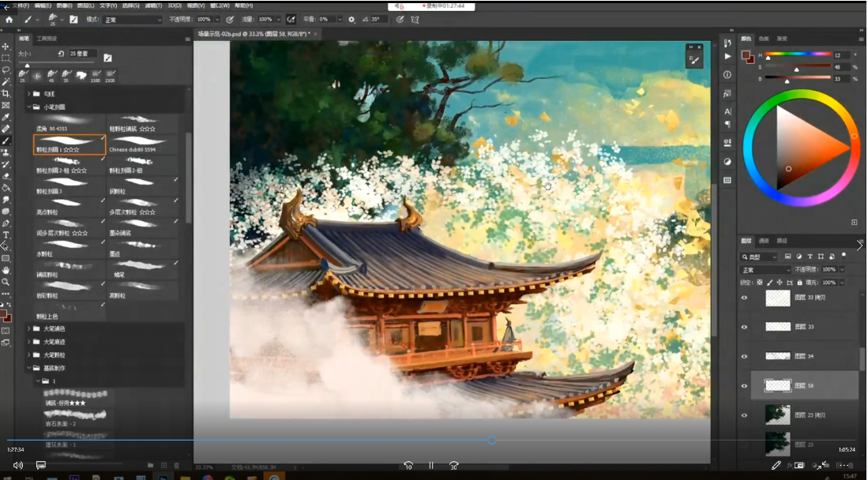Select the 图层 34 layer thumbnail

click(778, 356)
